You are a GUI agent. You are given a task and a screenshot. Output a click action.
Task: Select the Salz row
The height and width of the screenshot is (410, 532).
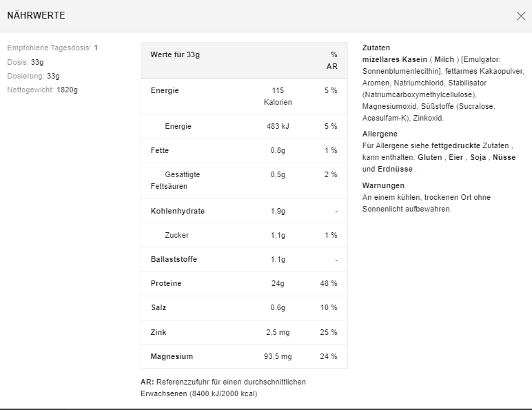coord(244,307)
